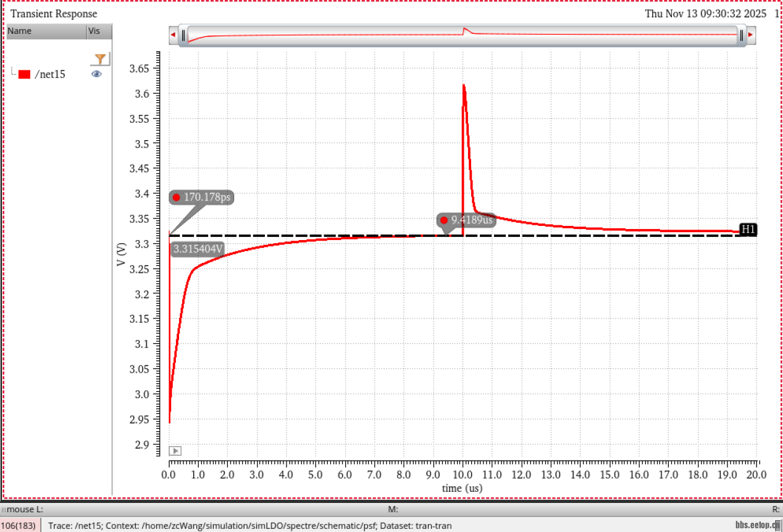Click the Transient Response title
This screenshot has width=783, height=532.
tap(54, 14)
